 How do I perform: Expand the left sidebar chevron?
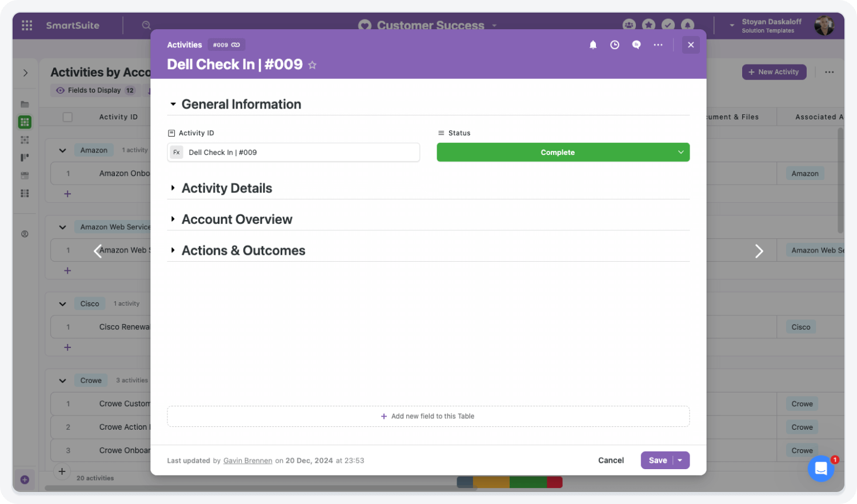coord(26,73)
